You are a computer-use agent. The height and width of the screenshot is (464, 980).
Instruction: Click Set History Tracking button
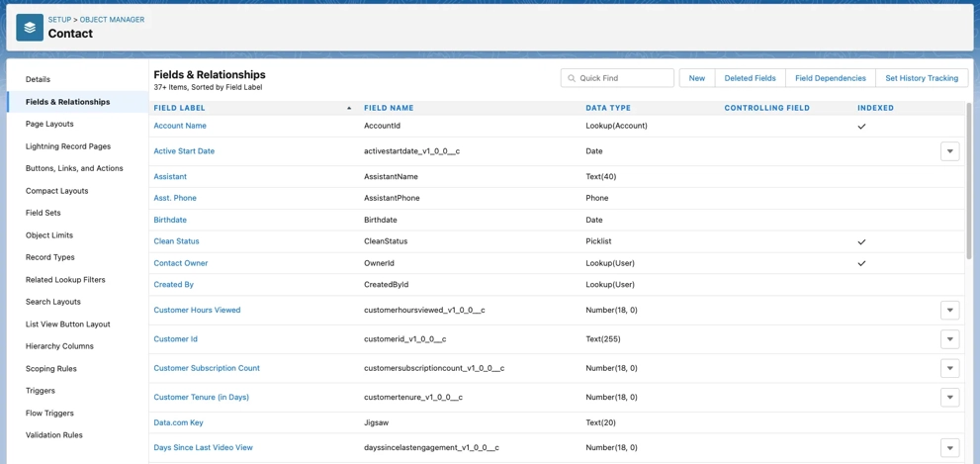pyautogui.click(x=921, y=78)
